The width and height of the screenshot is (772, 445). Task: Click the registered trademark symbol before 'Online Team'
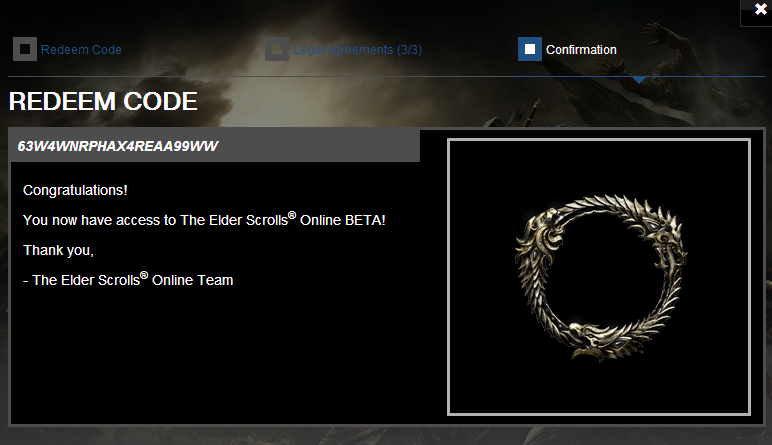[144, 275]
